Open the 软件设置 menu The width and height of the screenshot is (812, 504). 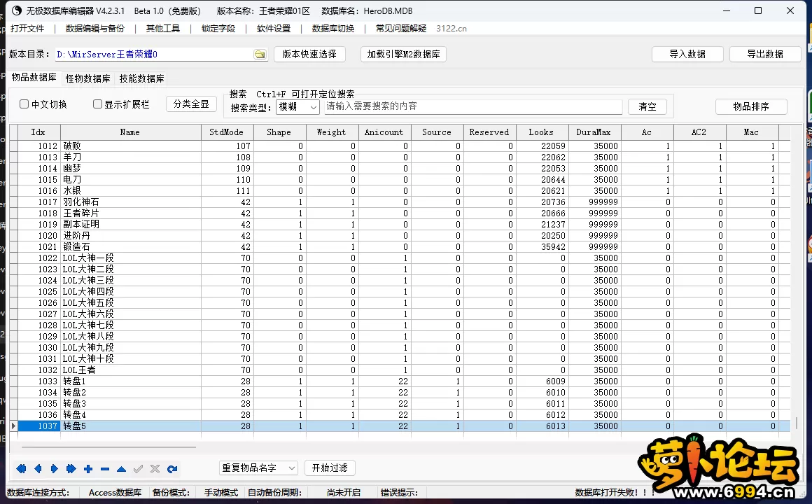coord(274,29)
